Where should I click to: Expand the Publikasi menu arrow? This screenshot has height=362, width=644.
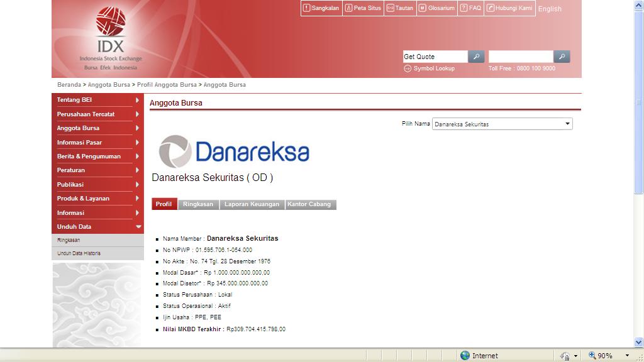pos(137,185)
